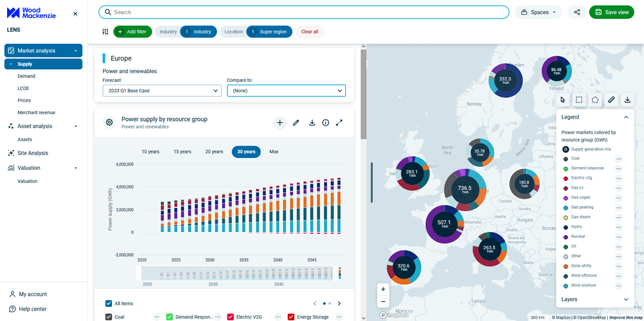Click the chart time range navigator strip
Viewport: 644px width, 321px height.
(x=239, y=273)
